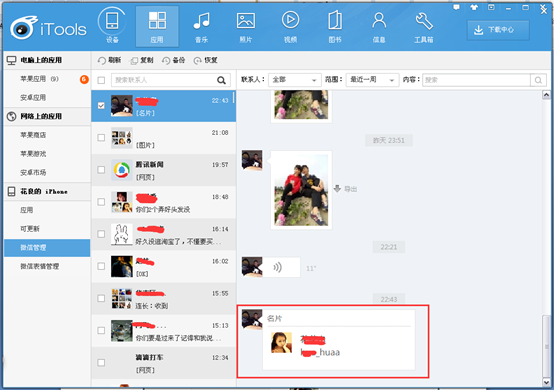554x390 pixels.
Task: Expand the 范围 最近一周 dropdown
Action: pyautogui.click(x=372, y=80)
